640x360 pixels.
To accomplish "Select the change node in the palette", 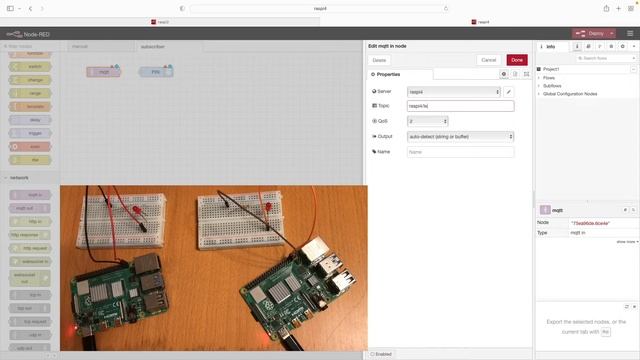I will tap(31, 80).
